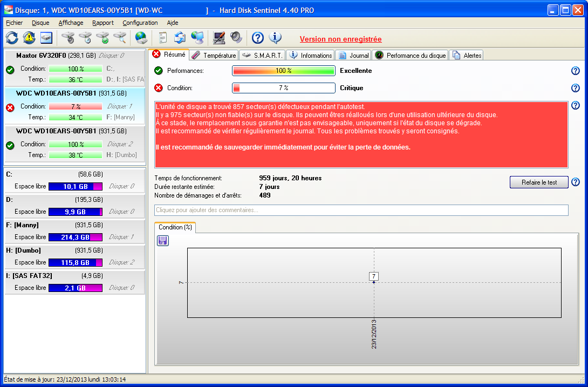
Task: Click the help icon next to Refaire le test
Action: coord(575,182)
